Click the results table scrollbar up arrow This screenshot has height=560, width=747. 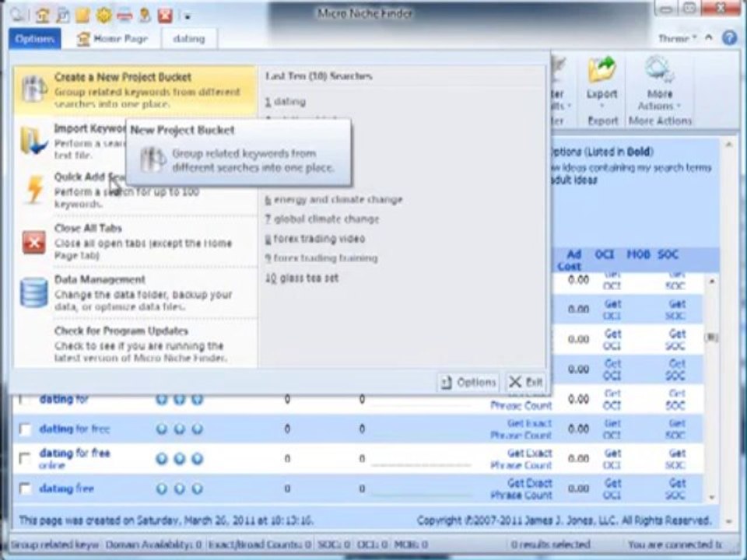[712, 282]
